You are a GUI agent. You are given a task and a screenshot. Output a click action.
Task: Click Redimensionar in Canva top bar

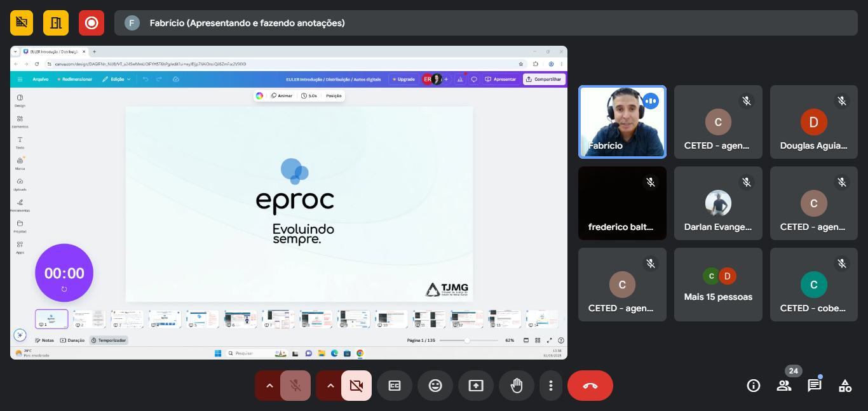75,79
